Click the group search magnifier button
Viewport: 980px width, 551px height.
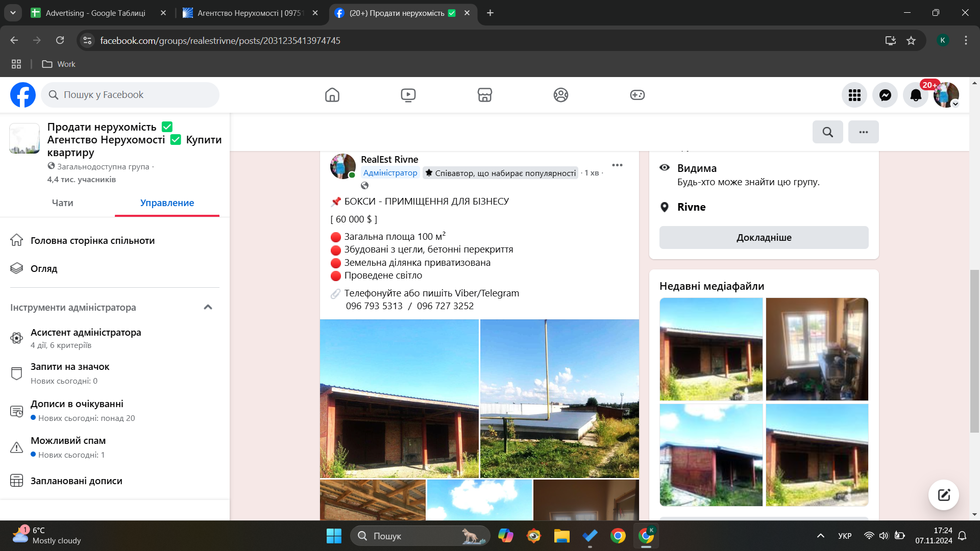(827, 132)
